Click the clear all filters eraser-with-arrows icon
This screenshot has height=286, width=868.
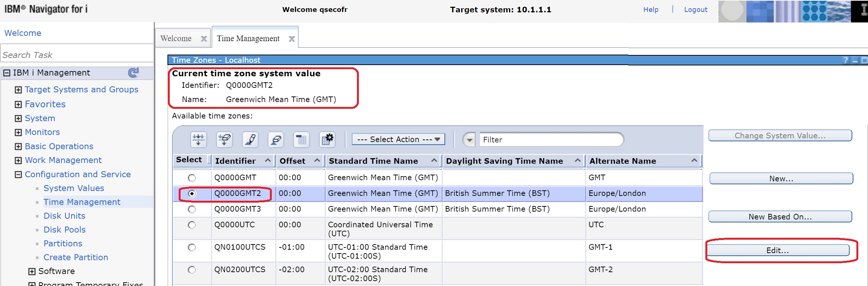point(224,140)
